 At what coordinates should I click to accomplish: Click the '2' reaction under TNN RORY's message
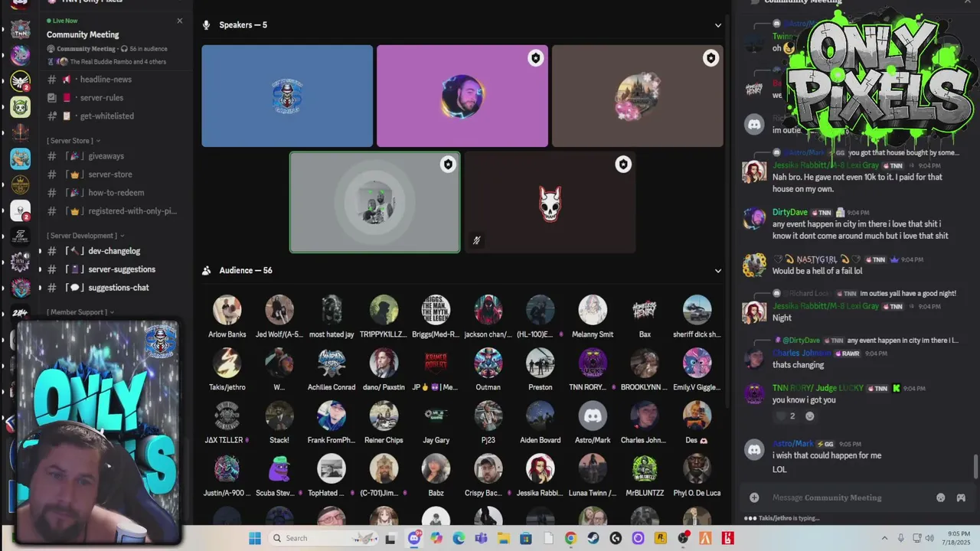click(x=785, y=416)
